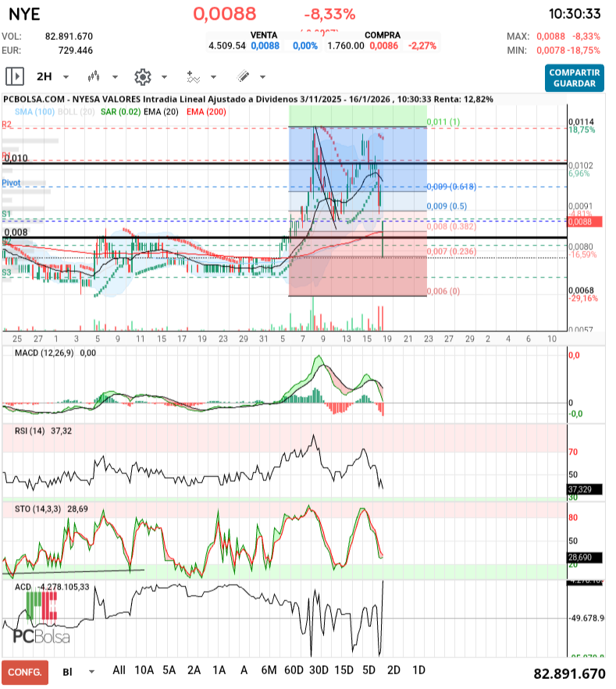Image resolution: width=616 pixels, height=689 pixels.
Task: Open the candlestick chart type icon
Action: (x=94, y=76)
